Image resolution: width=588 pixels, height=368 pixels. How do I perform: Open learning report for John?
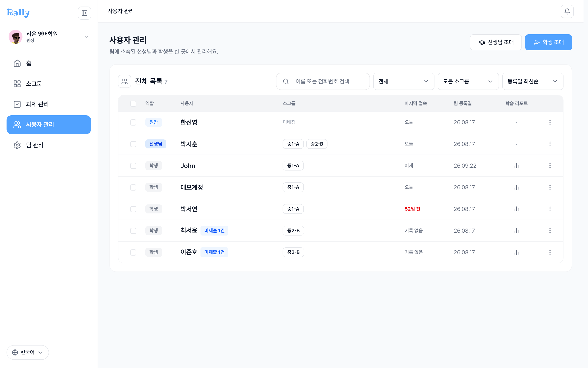click(x=516, y=166)
